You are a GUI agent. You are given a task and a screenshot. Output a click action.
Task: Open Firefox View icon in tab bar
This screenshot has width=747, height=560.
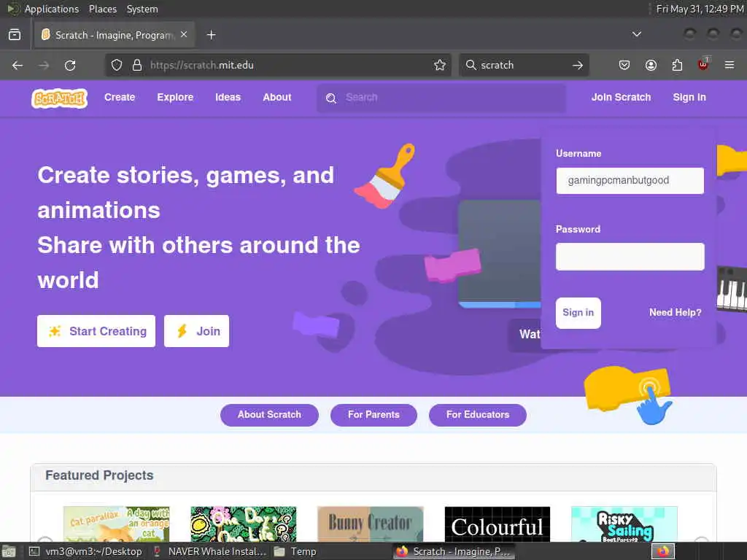15,35
